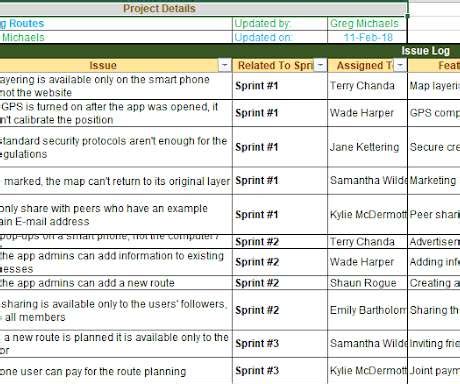Image resolution: width=460 pixels, height=384 pixels.
Task: Select Sprint #1 cell beside Peer sharing
Action: tap(280, 215)
